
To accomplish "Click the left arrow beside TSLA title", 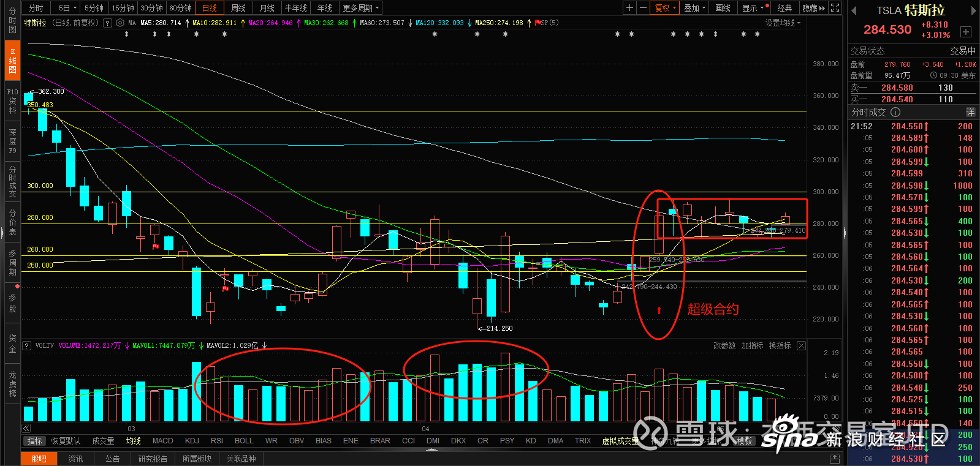I will click(x=854, y=10).
